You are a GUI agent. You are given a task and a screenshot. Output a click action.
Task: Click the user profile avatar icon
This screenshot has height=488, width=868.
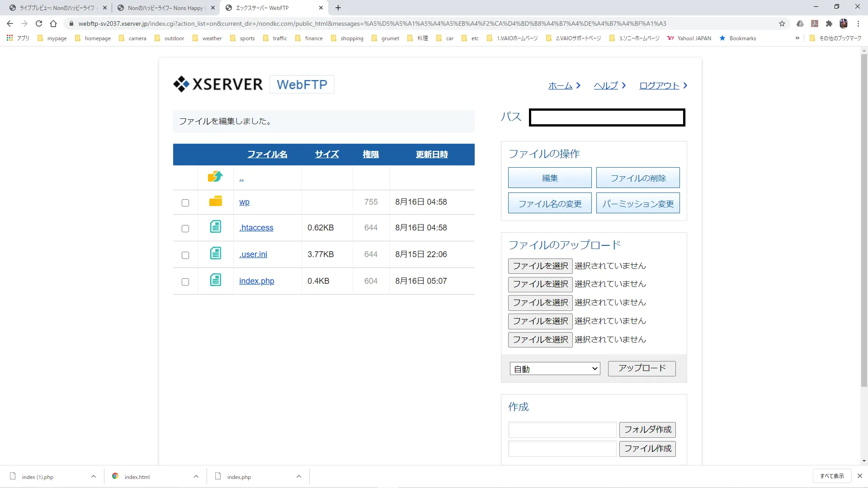click(x=844, y=23)
